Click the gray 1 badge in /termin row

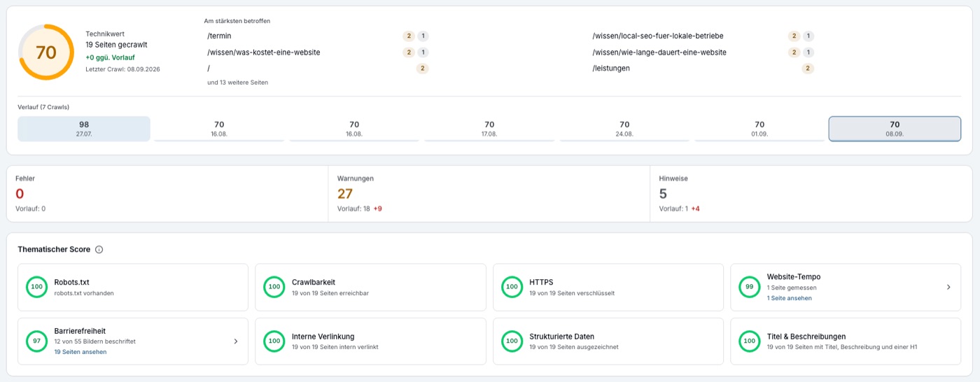[x=423, y=36]
